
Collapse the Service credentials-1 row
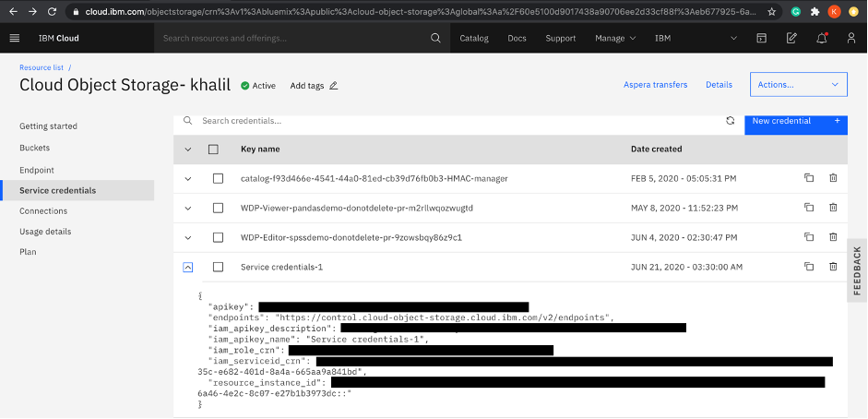(x=188, y=267)
